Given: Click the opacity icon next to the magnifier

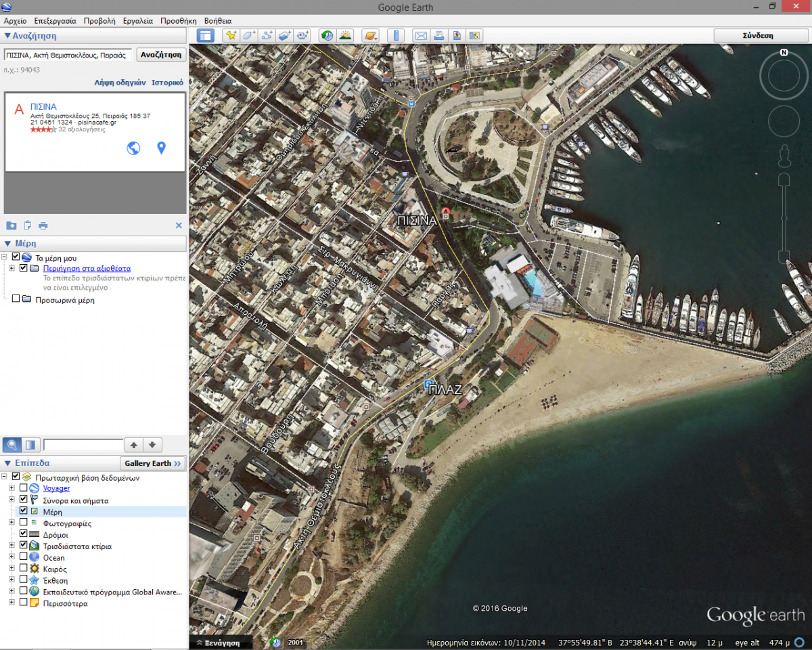Looking at the screenshot, I should coord(30,445).
